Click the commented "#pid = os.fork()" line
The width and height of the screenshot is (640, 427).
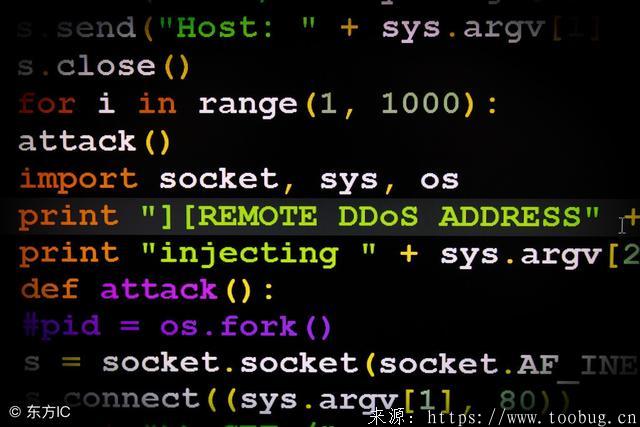177,327
